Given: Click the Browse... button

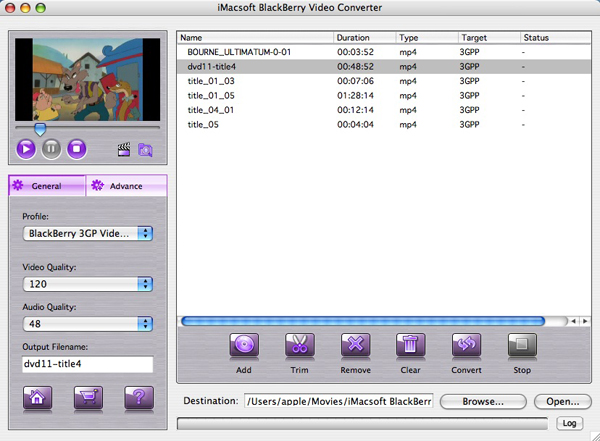Looking at the screenshot, I should point(483,401).
